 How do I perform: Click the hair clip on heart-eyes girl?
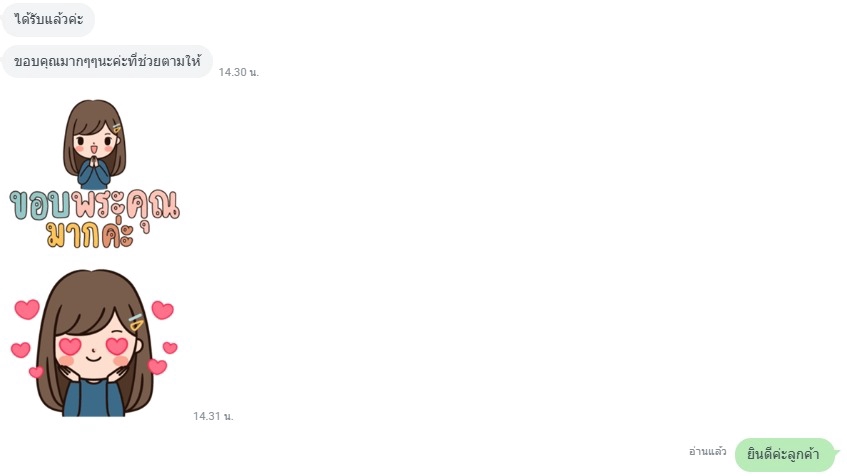pos(136,322)
